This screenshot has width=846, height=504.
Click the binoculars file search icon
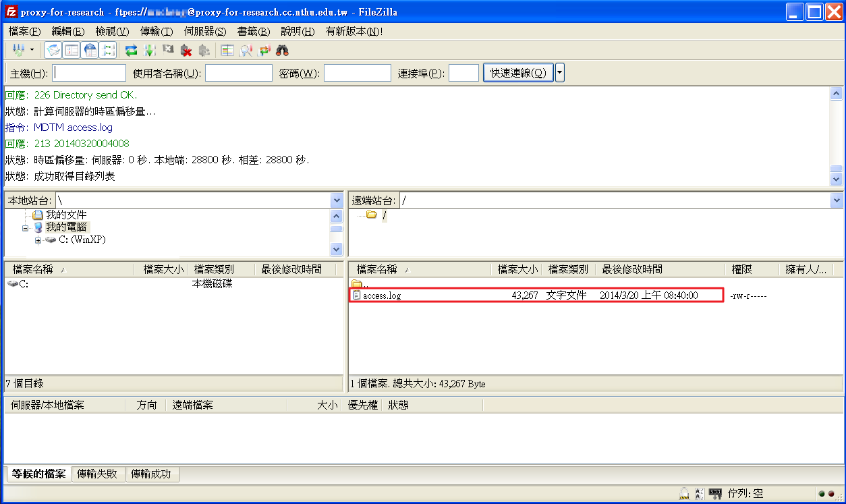(x=282, y=50)
